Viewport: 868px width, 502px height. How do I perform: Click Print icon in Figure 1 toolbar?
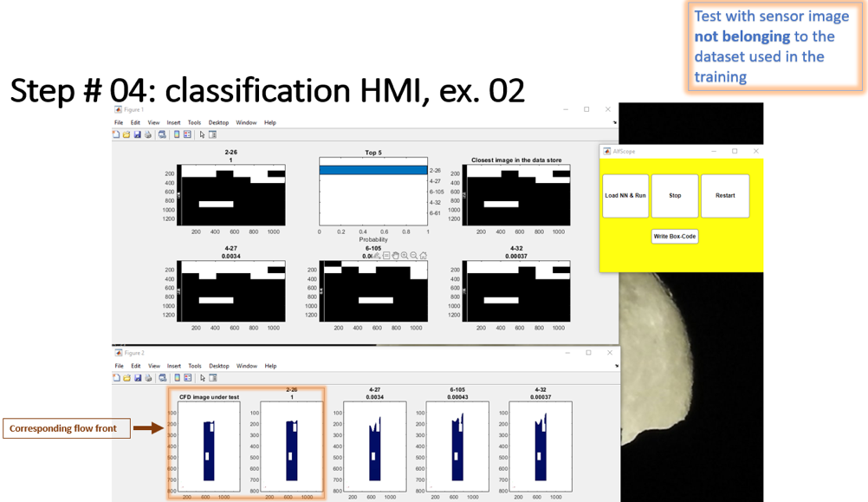(148, 134)
